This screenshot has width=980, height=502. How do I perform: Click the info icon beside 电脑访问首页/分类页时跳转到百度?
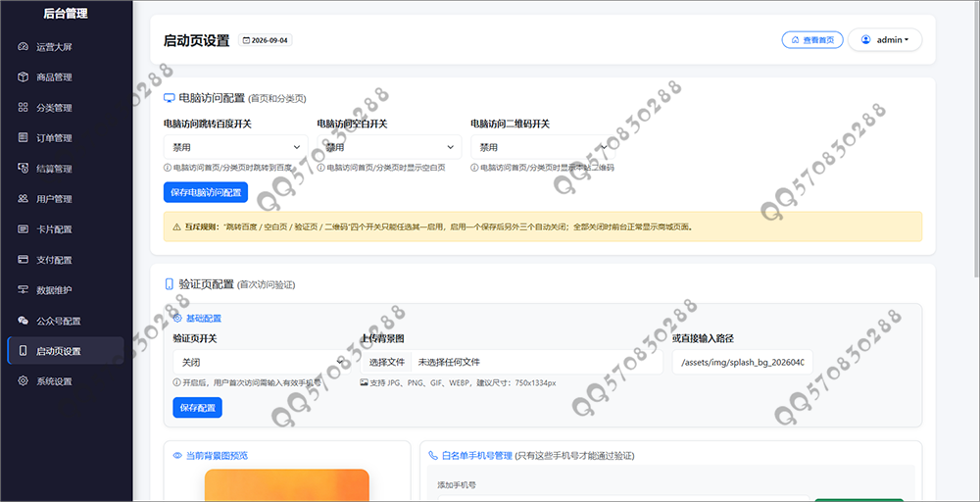click(167, 168)
